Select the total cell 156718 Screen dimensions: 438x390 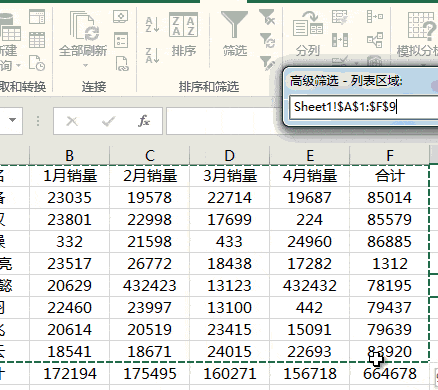(x=310, y=374)
